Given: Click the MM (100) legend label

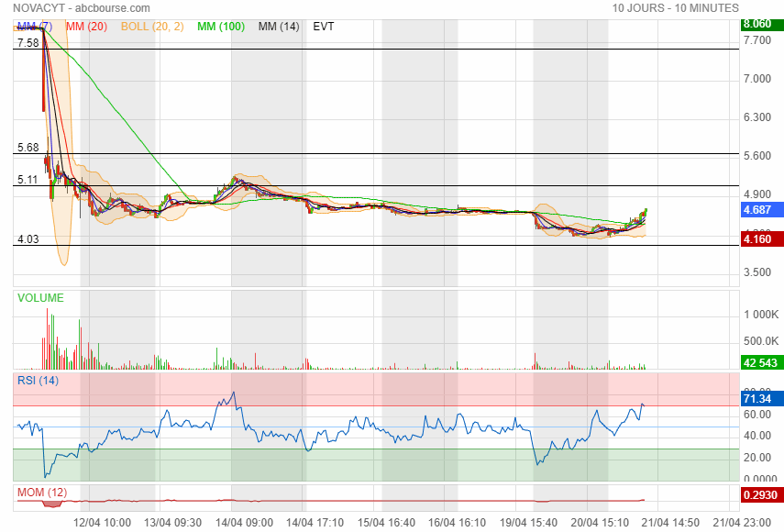Looking at the screenshot, I should click(221, 27).
